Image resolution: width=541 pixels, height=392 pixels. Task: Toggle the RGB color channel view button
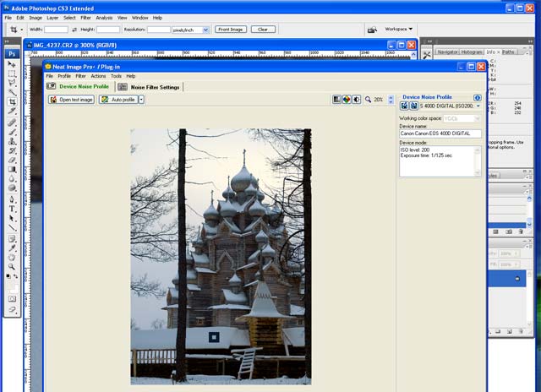(347, 99)
